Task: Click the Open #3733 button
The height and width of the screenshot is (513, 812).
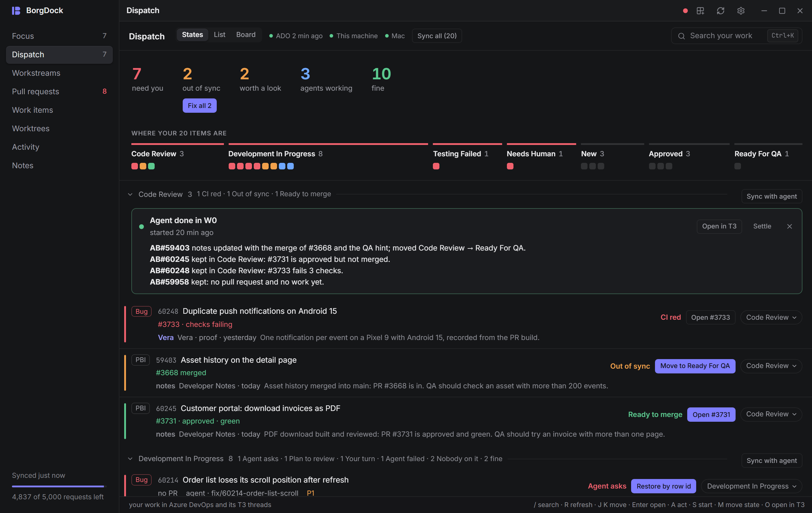Action: [710, 317]
